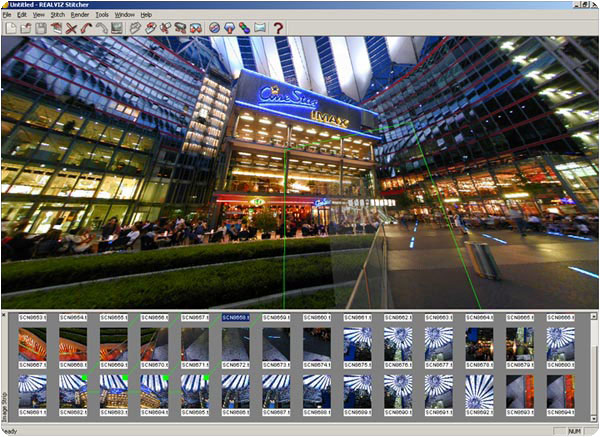Open help with the red question mark
Image resolution: width=600 pixels, height=437 pixels.
click(x=278, y=28)
